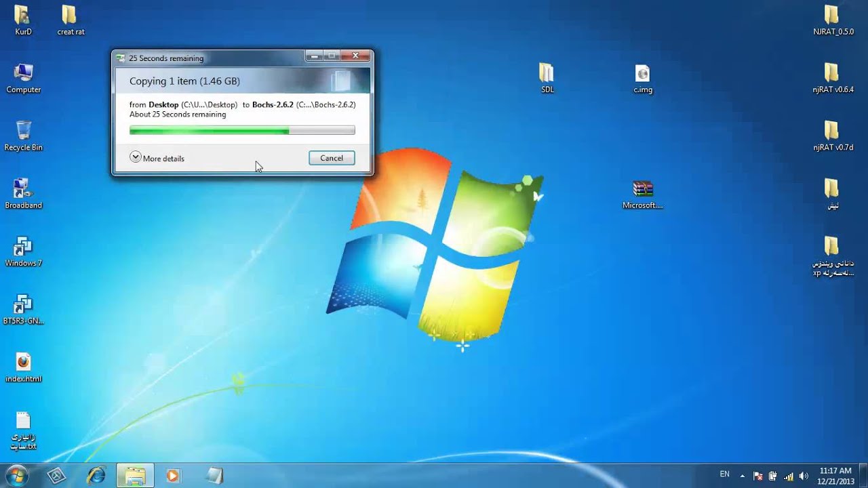This screenshot has width=868, height=488.
Task: Select the Microsoft... RAR archive icon
Action: point(642,195)
